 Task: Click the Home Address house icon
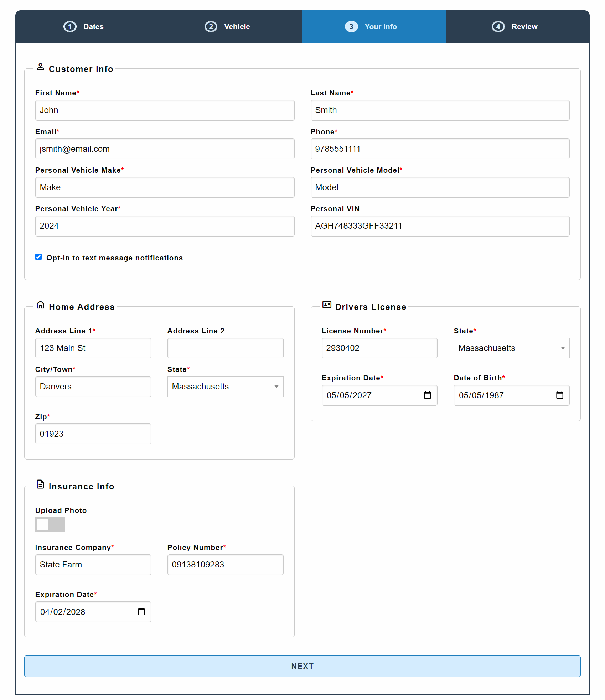[x=41, y=305]
